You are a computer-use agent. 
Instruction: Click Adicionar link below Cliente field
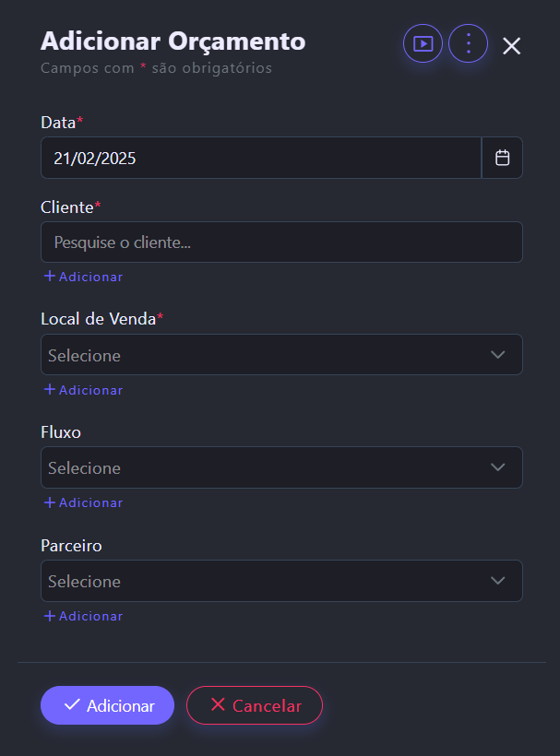83,277
